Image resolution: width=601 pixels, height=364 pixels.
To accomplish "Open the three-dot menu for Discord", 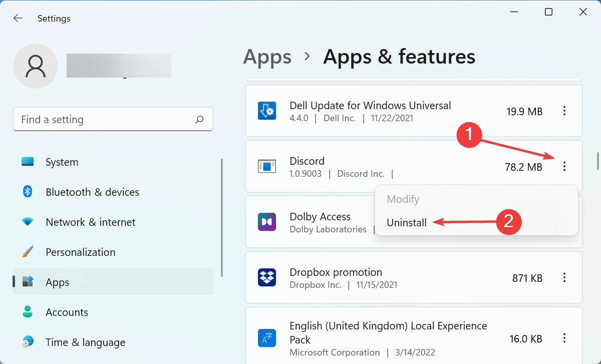I will coord(564,166).
